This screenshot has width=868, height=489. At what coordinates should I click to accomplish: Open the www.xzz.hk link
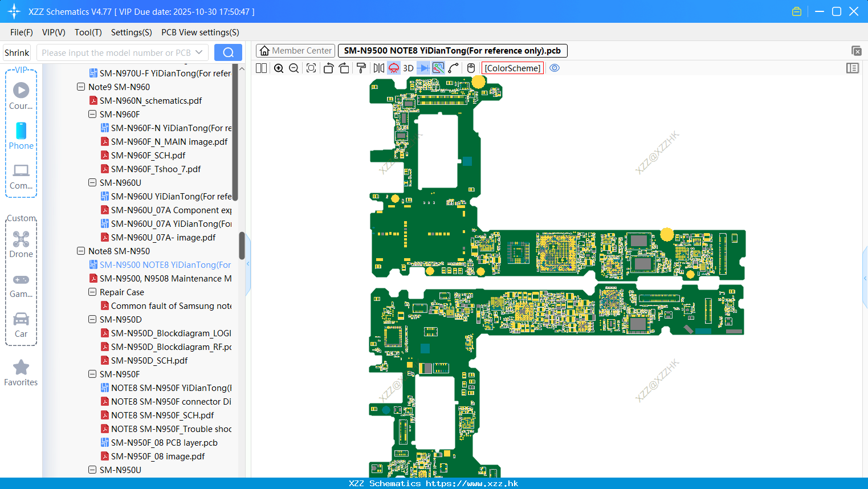tap(472, 483)
